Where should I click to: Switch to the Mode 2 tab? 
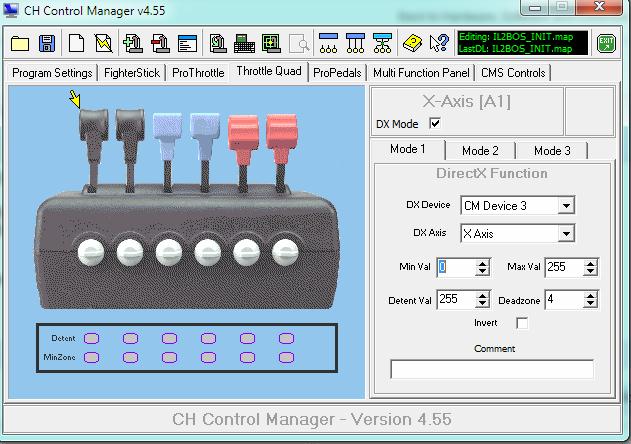(x=480, y=151)
